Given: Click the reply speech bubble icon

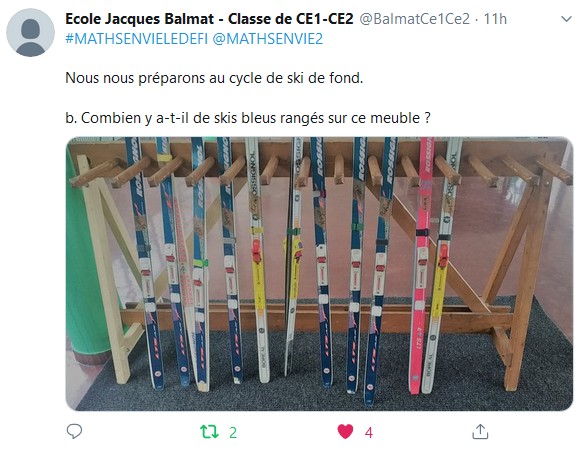Looking at the screenshot, I should point(74,431).
